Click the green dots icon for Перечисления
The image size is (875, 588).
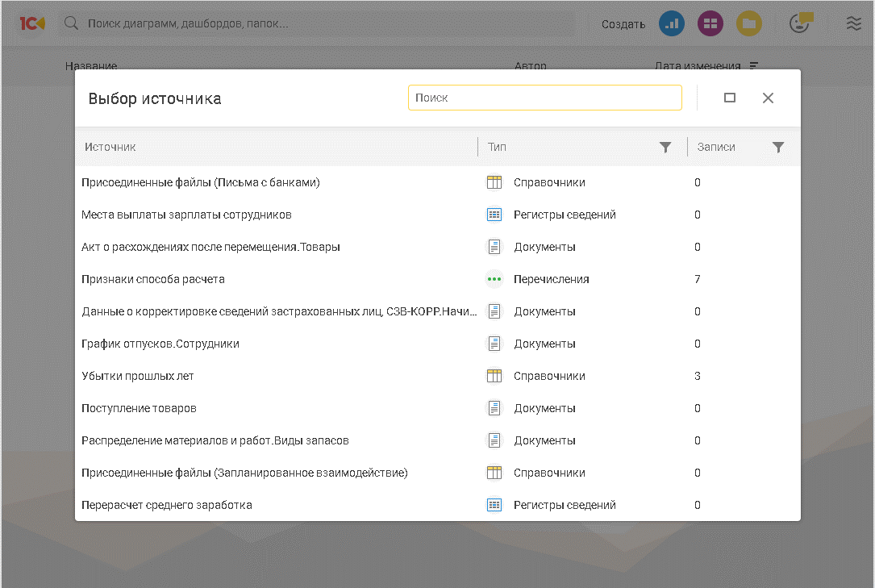pyautogui.click(x=494, y=279)
